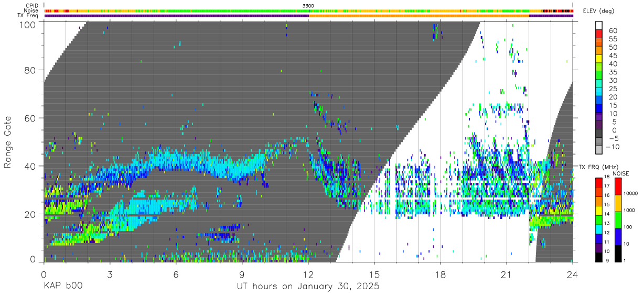
Task: Click the KAP b00 radar beam label
Action: tap(63, 287)
